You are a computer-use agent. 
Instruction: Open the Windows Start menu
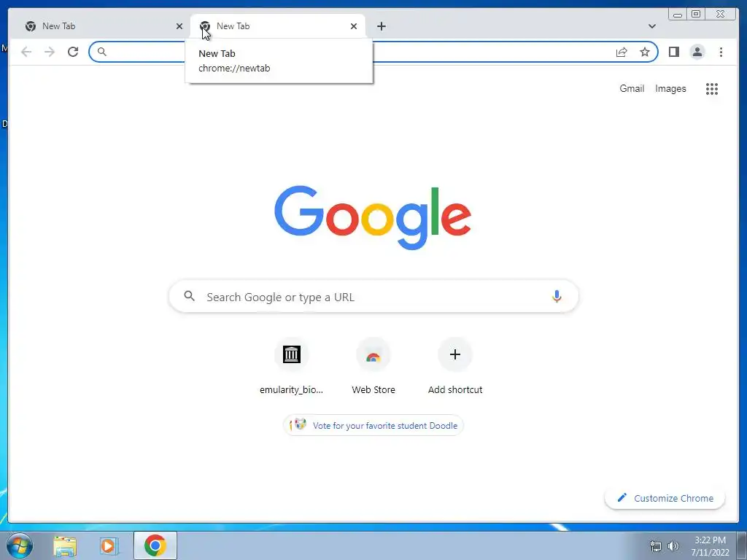19,545
